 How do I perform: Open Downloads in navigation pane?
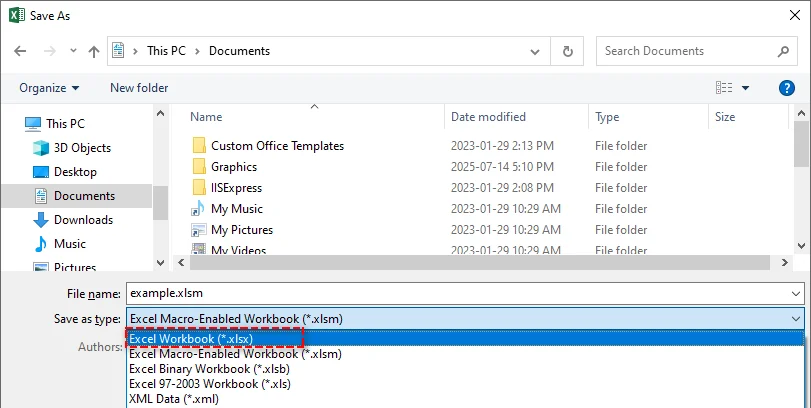pos(83,220)
